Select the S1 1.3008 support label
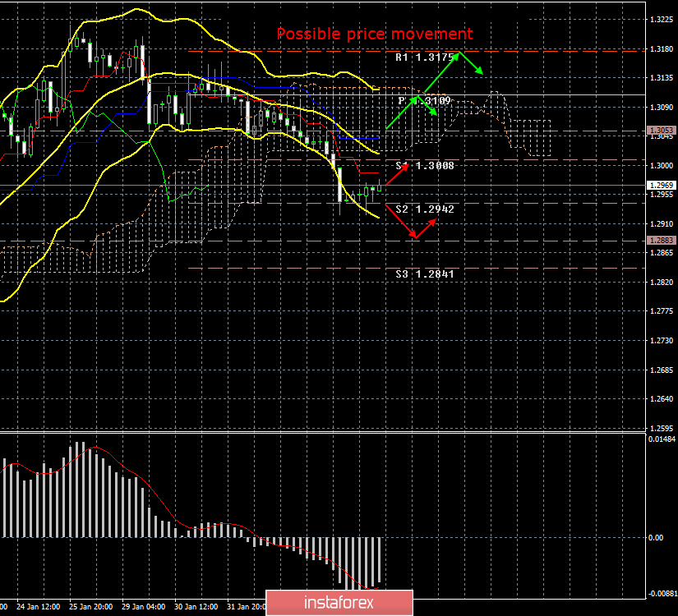 (425, 166)
